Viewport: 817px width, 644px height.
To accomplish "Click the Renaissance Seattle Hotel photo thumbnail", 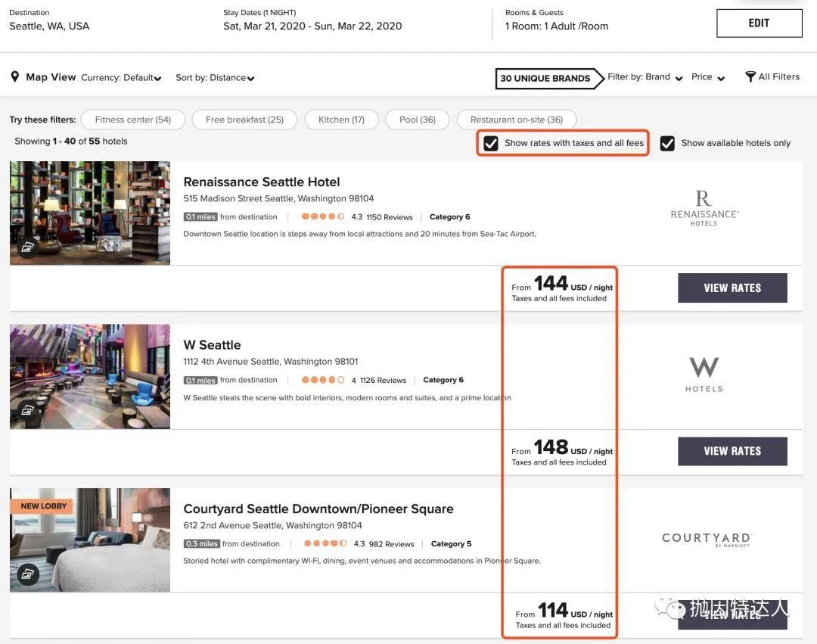I will point(89,213).
